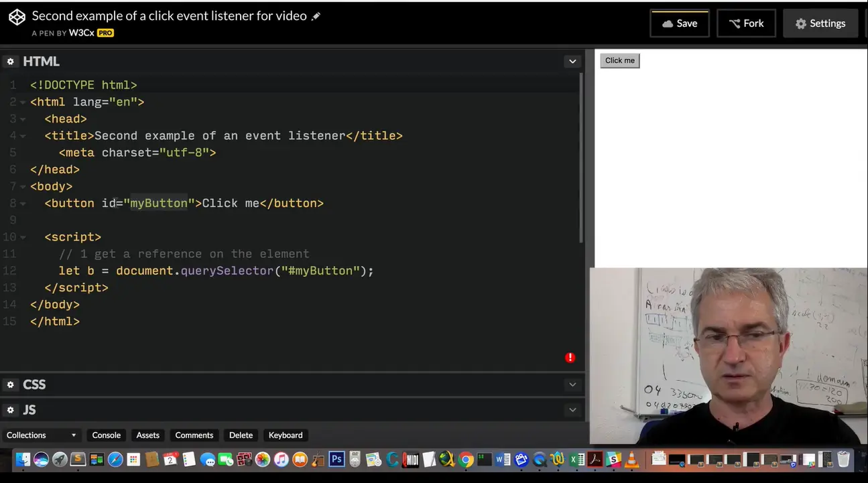Fork this pen
This screenshot has width=868, height=483.
point(747,23)
